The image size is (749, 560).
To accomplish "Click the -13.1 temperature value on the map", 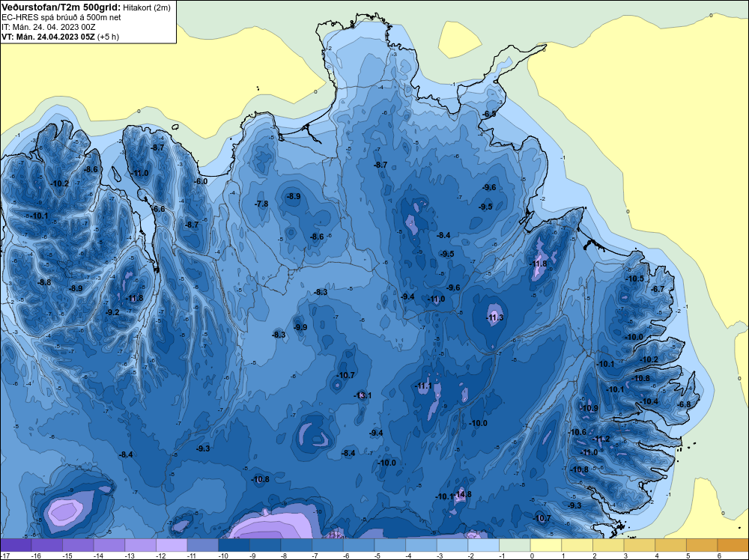I will [x=363, y=395].
